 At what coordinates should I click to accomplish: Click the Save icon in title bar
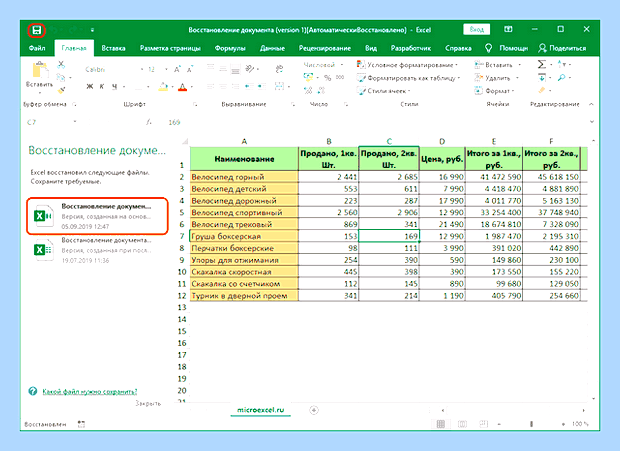pyautogui.click(x=36, y=30)
